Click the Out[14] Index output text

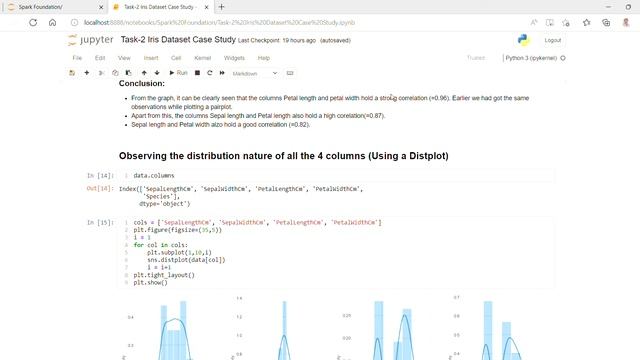coord(241,196)
